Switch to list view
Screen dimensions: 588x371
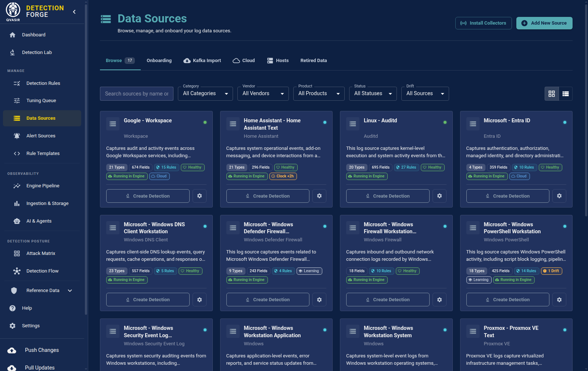coord(566,94)
